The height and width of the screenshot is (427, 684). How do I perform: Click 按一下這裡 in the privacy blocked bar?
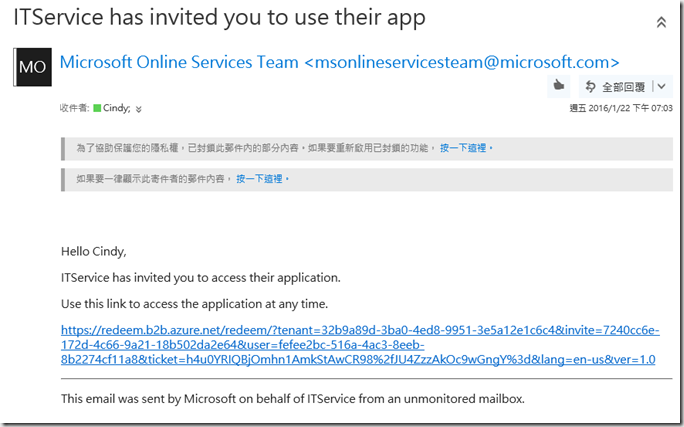click(x=466, y=148)
